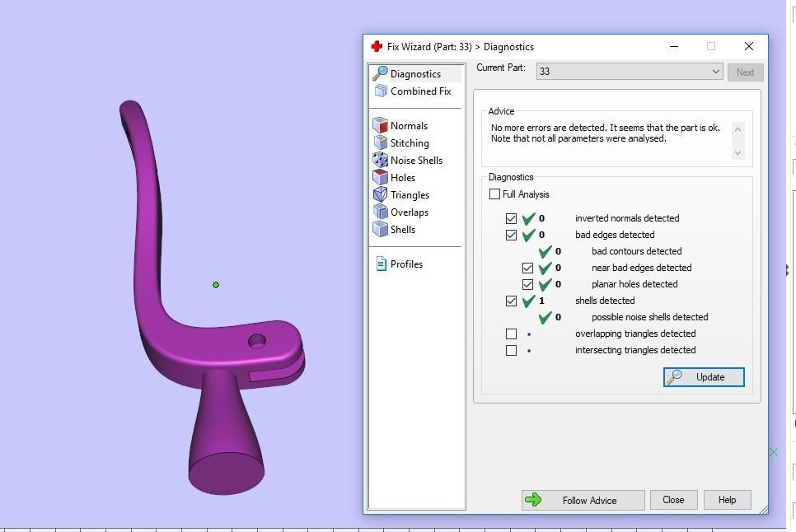This screenshot has height=532, width=796.
Task: Select the Stitching fix page
Action: [410, 143]
